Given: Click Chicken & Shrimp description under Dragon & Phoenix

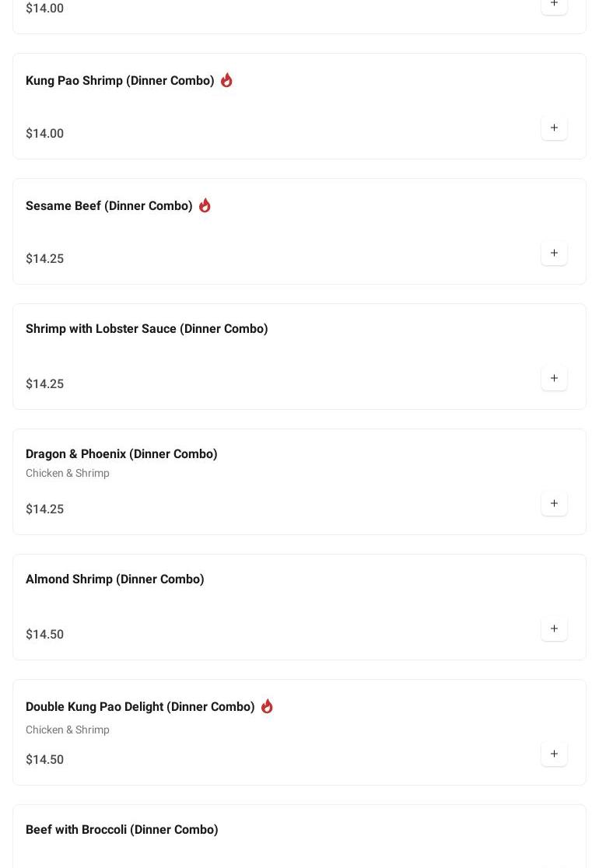Looking at the screenshot, I should [x=68, y=474].
